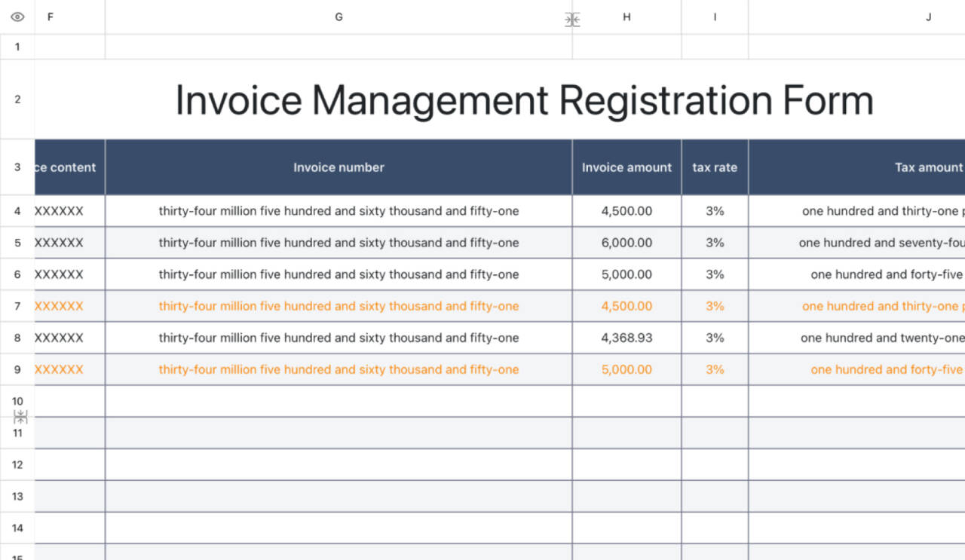This screenshot has width=965, height=560.
Task: Click the tax rate header cell
Action: click(715, 167)
